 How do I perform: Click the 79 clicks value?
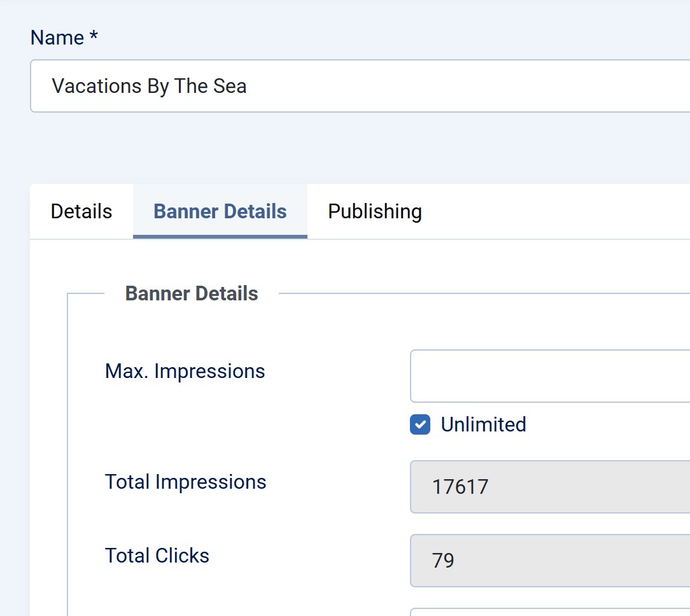coord(443,561)
